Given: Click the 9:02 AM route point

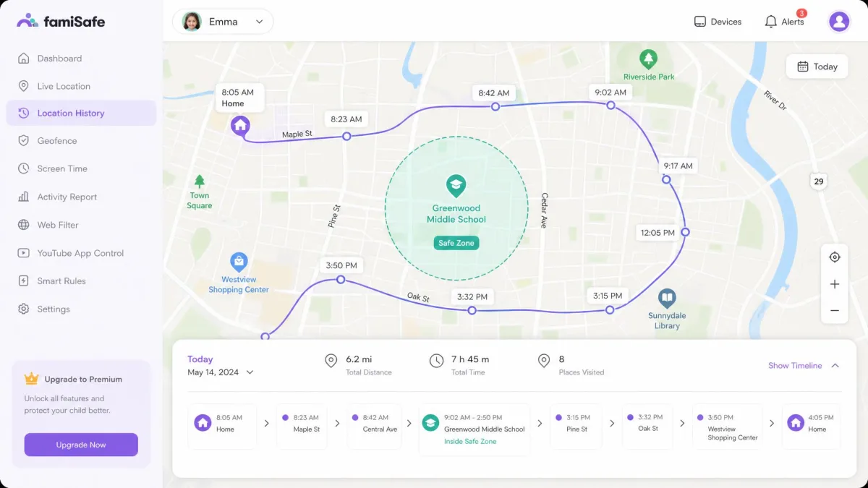Looking at the screenshot, I should (610, 105).
